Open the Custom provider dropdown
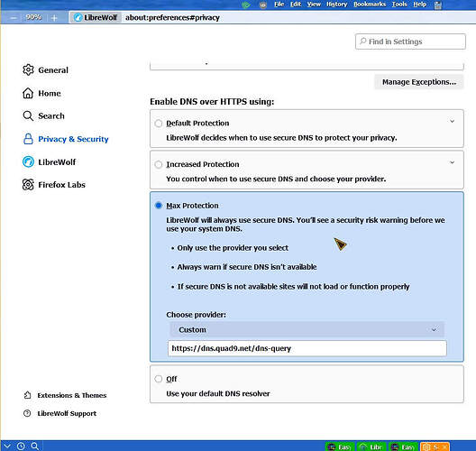The height and width of the screenshot is (451, 476). tap(307, 329)
